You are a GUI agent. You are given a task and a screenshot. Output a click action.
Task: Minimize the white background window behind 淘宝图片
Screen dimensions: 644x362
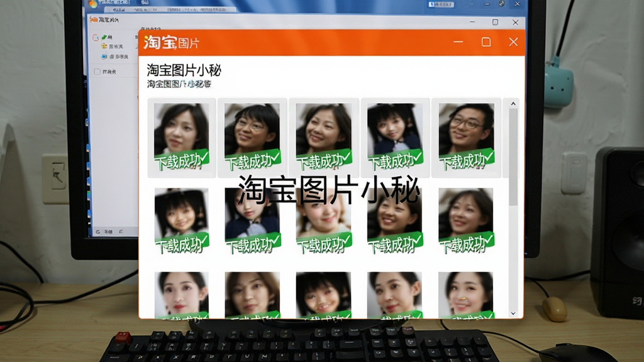472,22
